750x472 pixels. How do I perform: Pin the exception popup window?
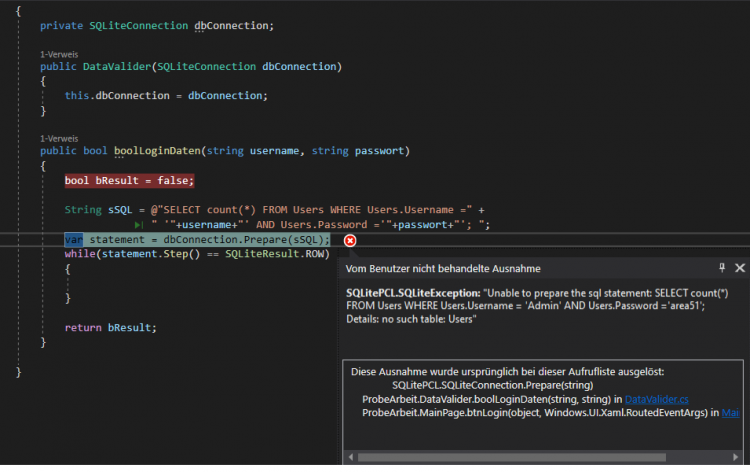[x=722, y=268]
